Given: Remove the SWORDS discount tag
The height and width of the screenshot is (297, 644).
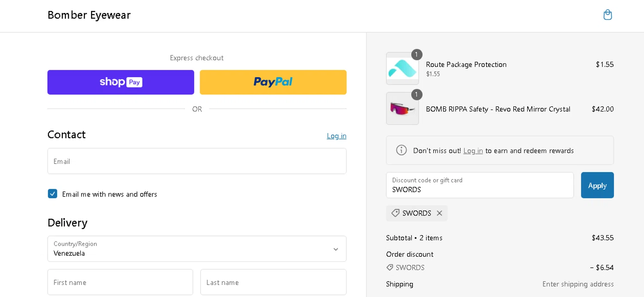Looking at the screenshot, I should [439, 213].
